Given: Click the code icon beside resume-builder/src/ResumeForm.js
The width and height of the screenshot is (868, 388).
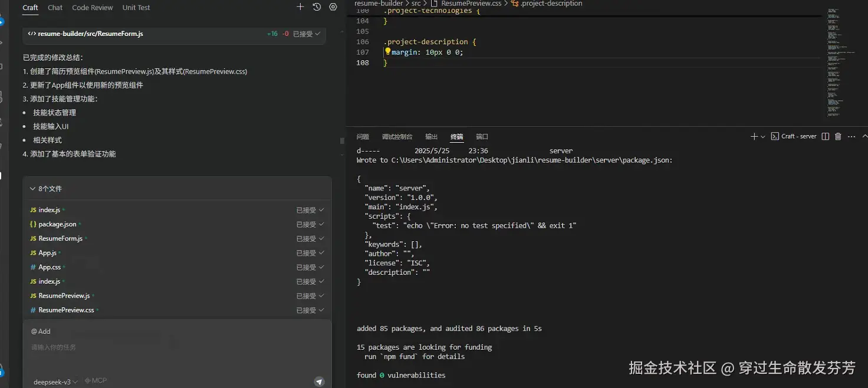Looking at the screenshot, I should click(32, 34).
